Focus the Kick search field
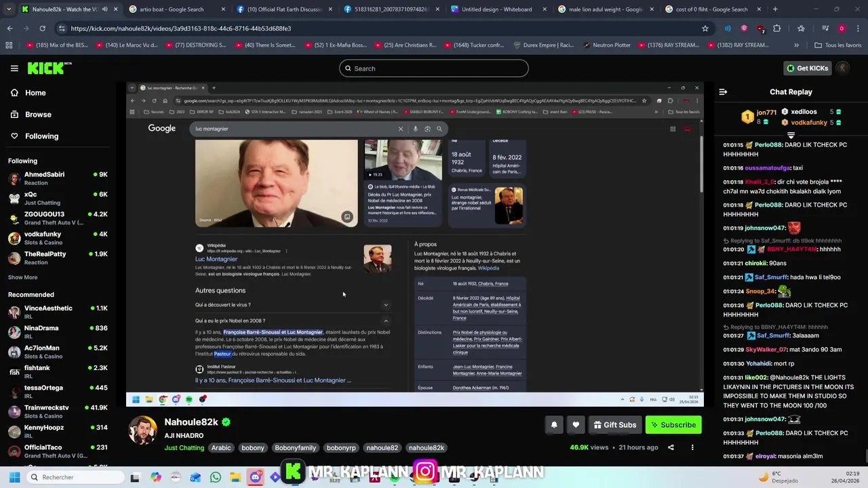Viewport: 868px width, 488px height. click(x=434, y=68)
